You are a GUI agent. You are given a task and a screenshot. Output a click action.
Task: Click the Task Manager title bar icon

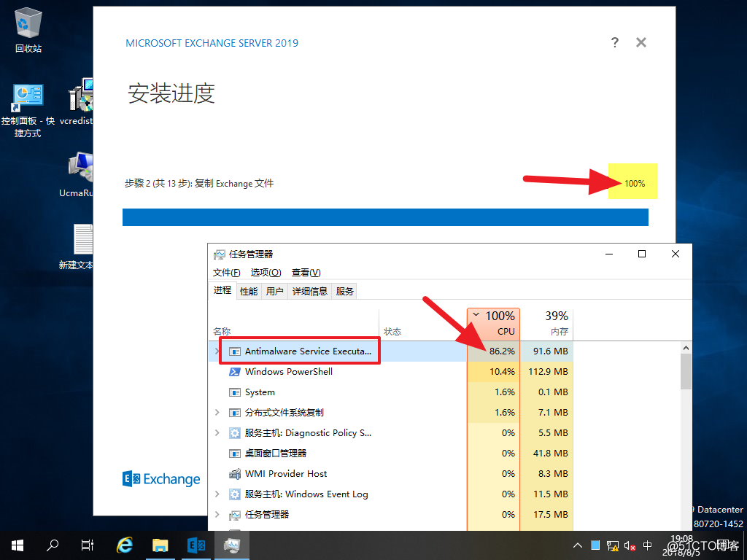pyautogui.click(x=219, y=254)
